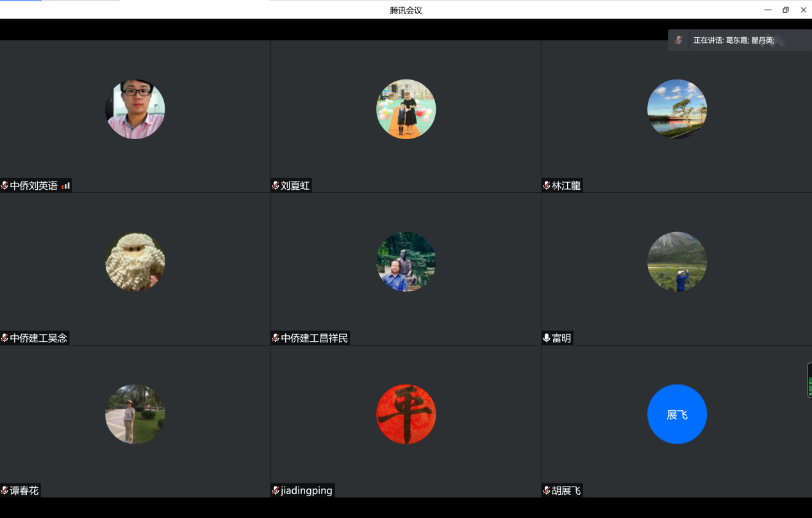Click the network signal icon beside 中侨刘英语
The height and width of the screenshot is (518, 812).
coord(65,186)
